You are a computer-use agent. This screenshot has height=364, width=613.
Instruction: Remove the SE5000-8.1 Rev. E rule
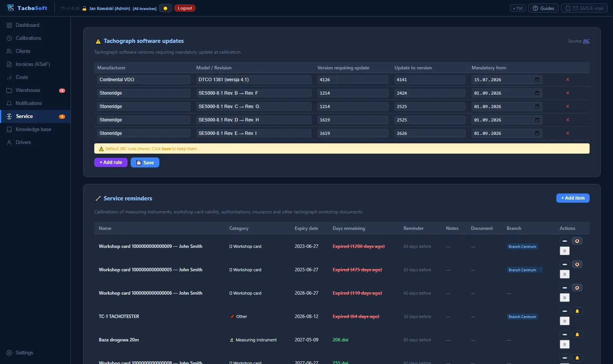[567, 133]
